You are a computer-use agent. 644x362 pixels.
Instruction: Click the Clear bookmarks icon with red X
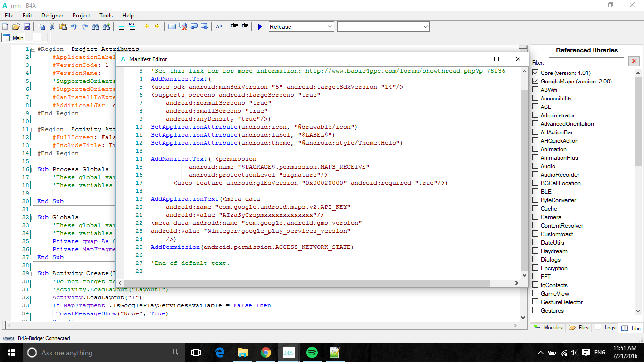tap(183, 27)
